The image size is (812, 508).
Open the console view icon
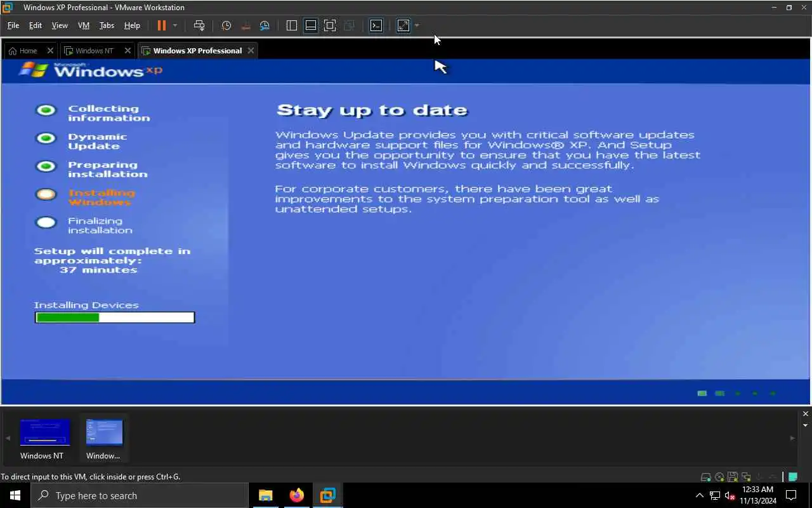(x=376, y=25)
